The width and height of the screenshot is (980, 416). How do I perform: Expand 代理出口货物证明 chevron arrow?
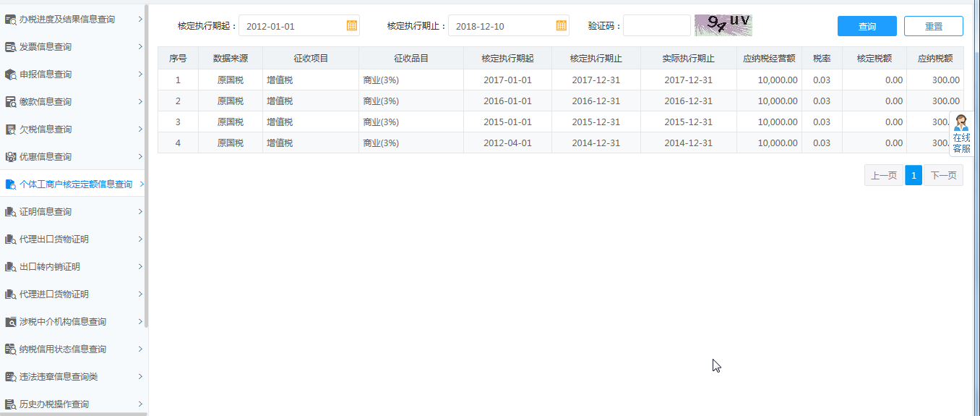coord(140,239)
